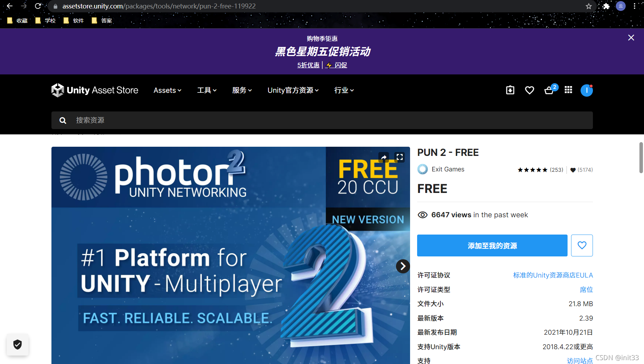This screenshot has height=364, width=644.
Task: Share the asset via share icon
Action: (384, 157)
